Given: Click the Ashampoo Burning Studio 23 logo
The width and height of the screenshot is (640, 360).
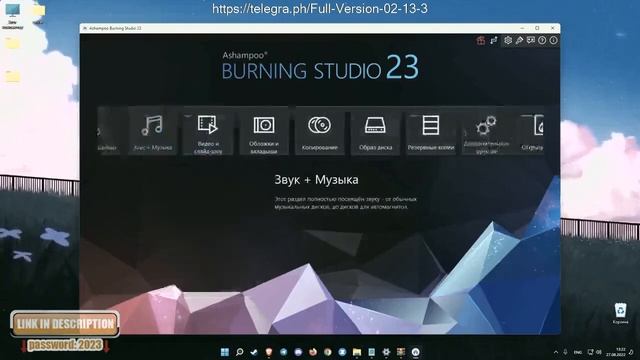Looking at the screenshot, I should (320, 66).
